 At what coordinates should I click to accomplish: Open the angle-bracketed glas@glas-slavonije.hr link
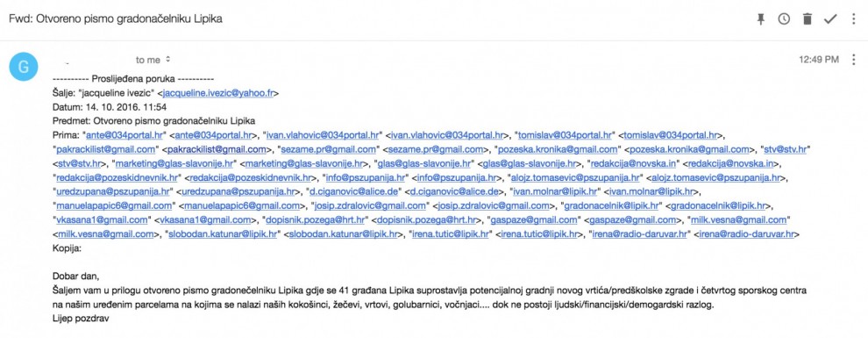tap(530, 163)
